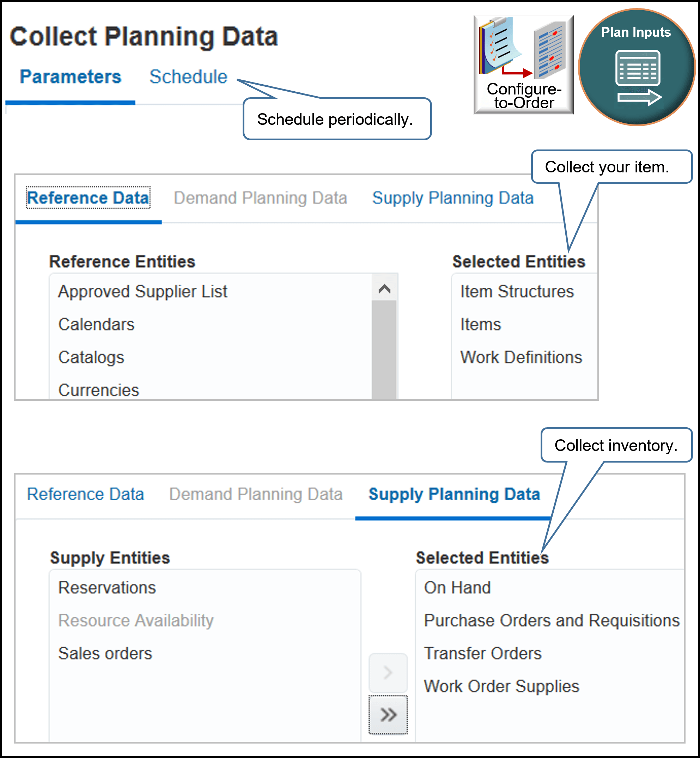The width and height of the screenshot is (700, 758).
Task: Select On Hand in Selected Entities
Action: 457,588
